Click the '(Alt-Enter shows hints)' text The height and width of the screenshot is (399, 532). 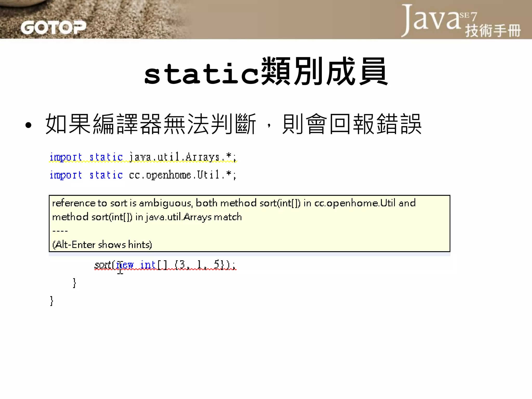(102, 245)
